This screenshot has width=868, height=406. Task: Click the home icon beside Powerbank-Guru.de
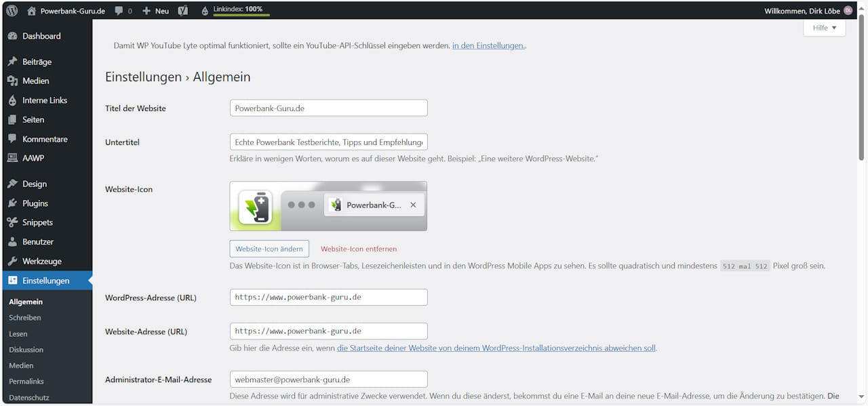32,11
